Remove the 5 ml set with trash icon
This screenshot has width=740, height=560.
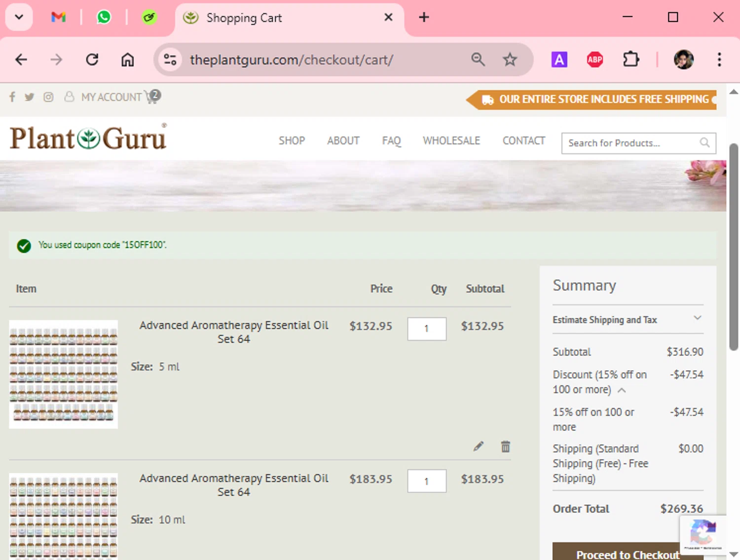pos(506,447)
